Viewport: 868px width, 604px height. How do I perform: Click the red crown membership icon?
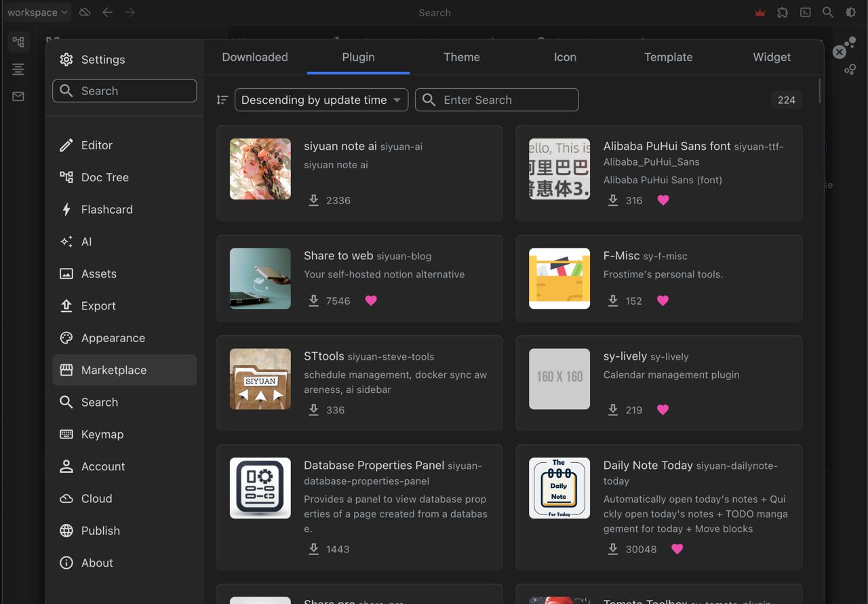(760, 12)
